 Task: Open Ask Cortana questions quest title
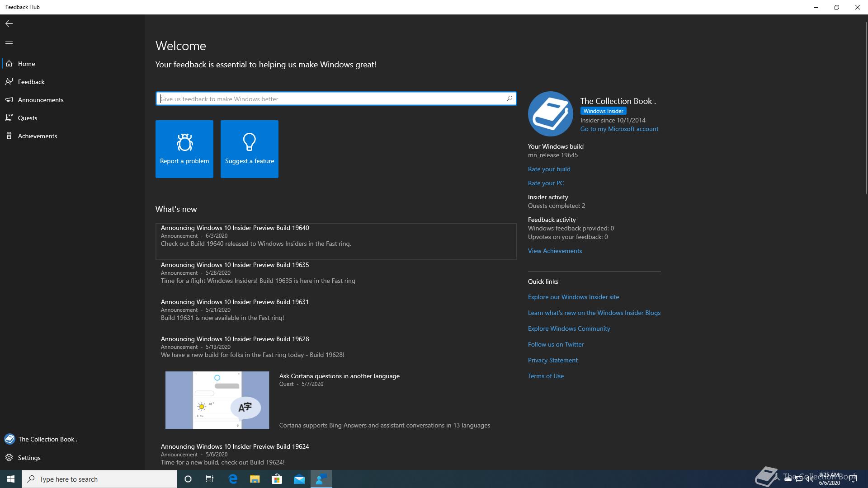tap(339, 376)
